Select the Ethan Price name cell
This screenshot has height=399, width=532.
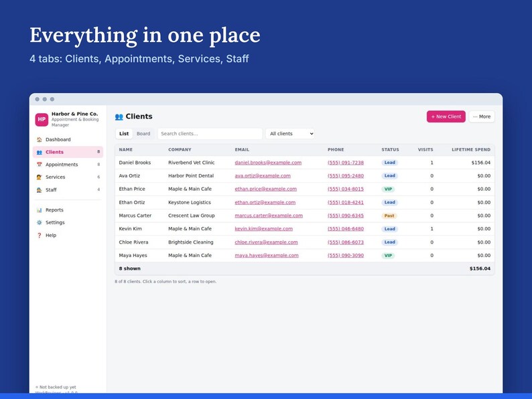(132, 189)
